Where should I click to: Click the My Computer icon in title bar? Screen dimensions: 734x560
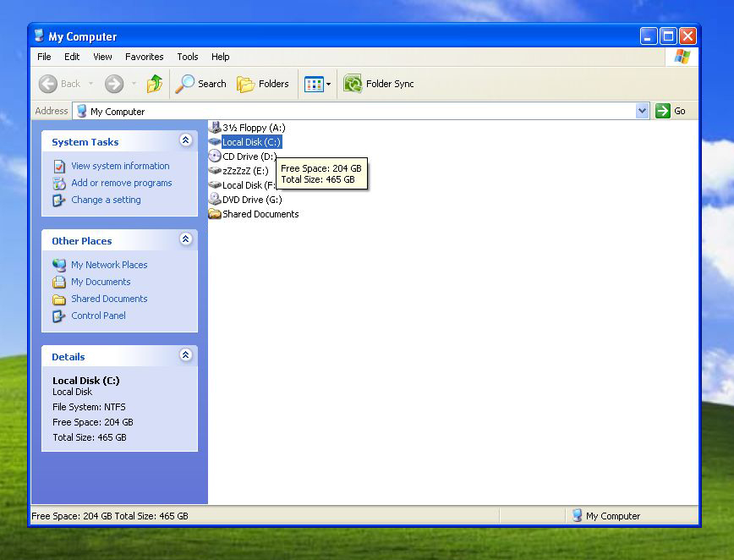[39, 36]
